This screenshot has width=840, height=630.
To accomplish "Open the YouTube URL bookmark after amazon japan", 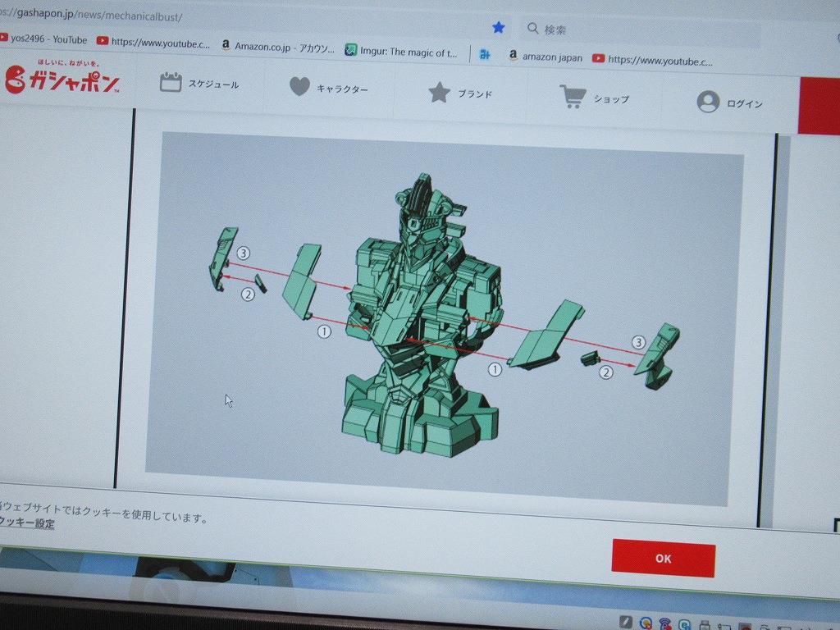I will pos(652,60).
